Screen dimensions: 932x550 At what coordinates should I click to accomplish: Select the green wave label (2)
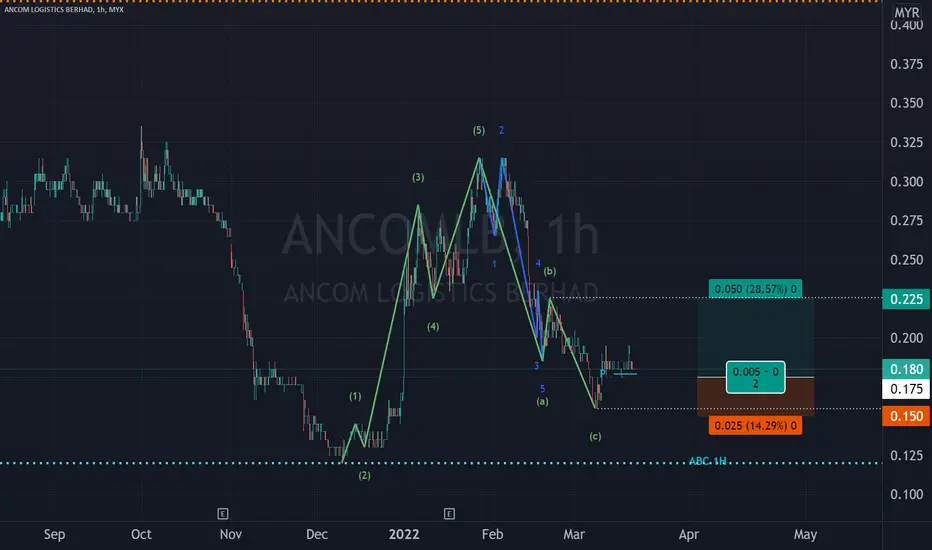click(x=364, y=475)
